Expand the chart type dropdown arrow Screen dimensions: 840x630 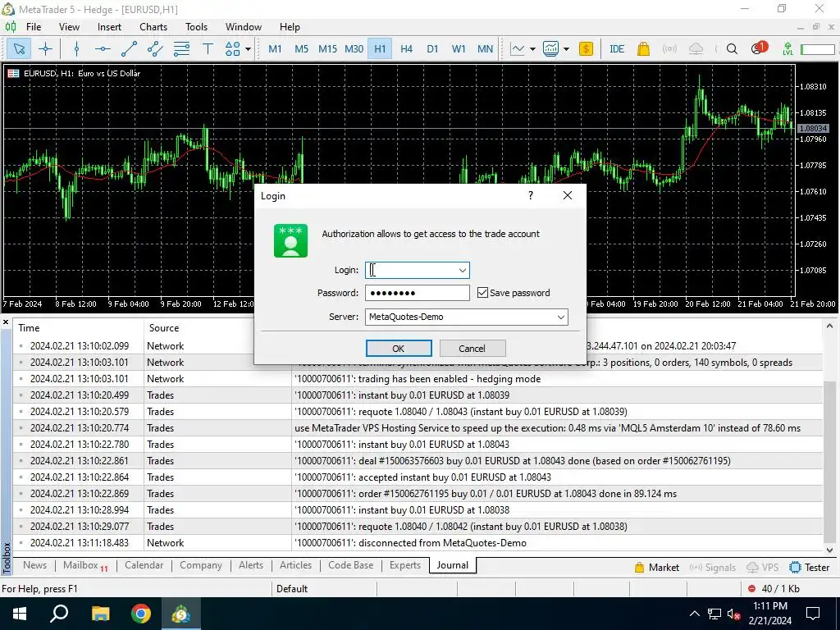pyautogui.click(x=532, y=49)
